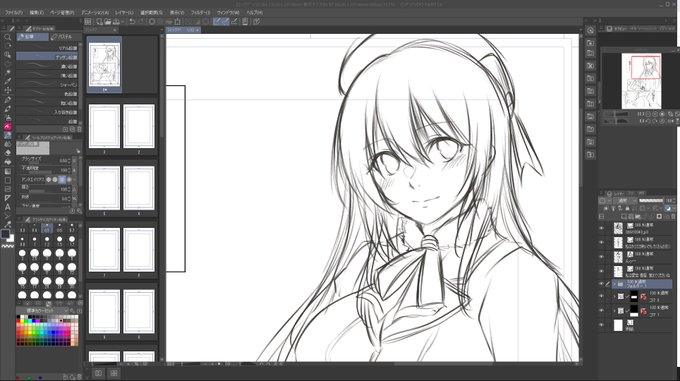
Task: Open the layer blend mode dropdown
Action: pyautogui.click(x=626, y=201)
